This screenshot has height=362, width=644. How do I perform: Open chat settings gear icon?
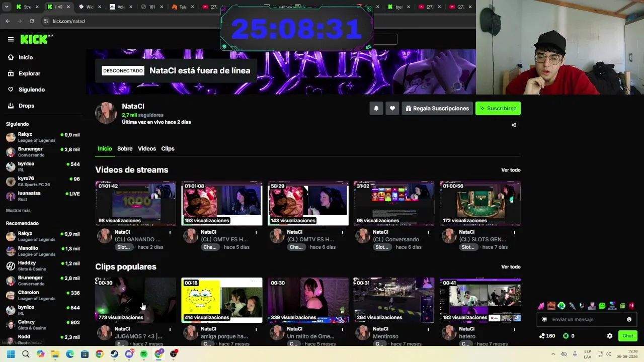[610, 336]
